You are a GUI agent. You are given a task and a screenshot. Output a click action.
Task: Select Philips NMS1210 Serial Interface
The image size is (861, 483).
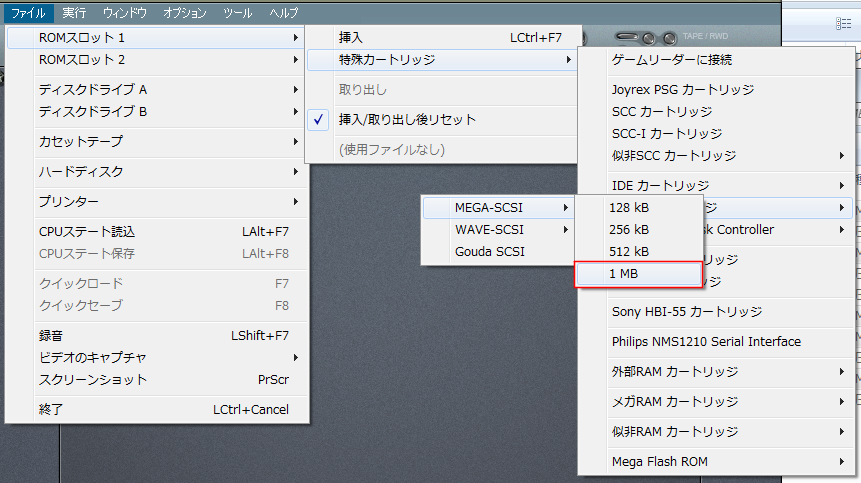coord(716,341)
